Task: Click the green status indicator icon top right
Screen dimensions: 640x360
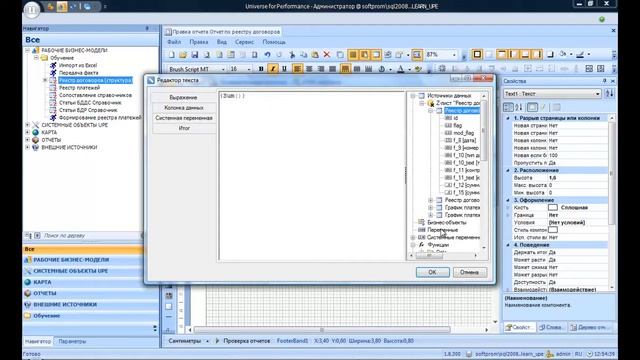Action: [x=602, y=19]
